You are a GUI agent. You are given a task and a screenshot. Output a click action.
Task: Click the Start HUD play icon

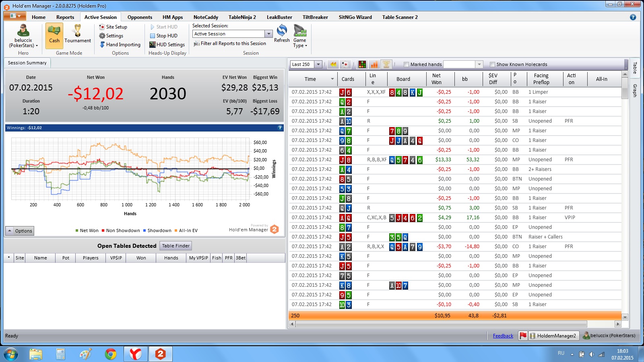pos(153,27)
